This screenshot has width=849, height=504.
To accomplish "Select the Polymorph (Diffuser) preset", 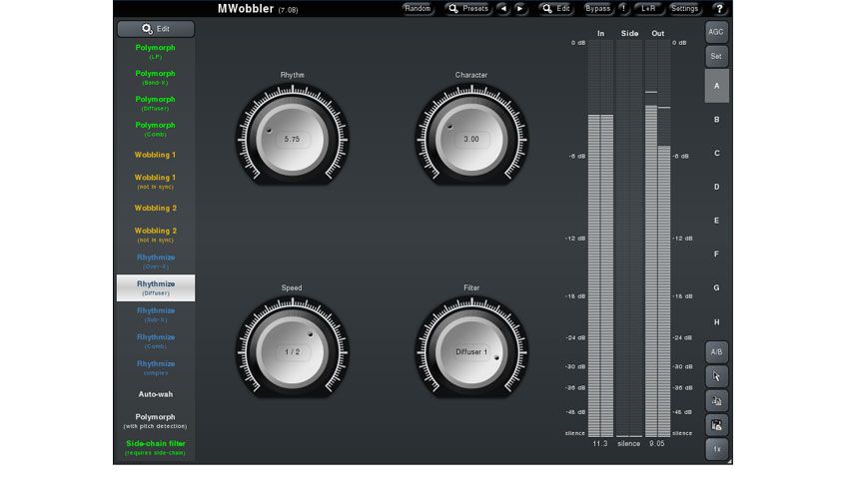I will [156, 103].
